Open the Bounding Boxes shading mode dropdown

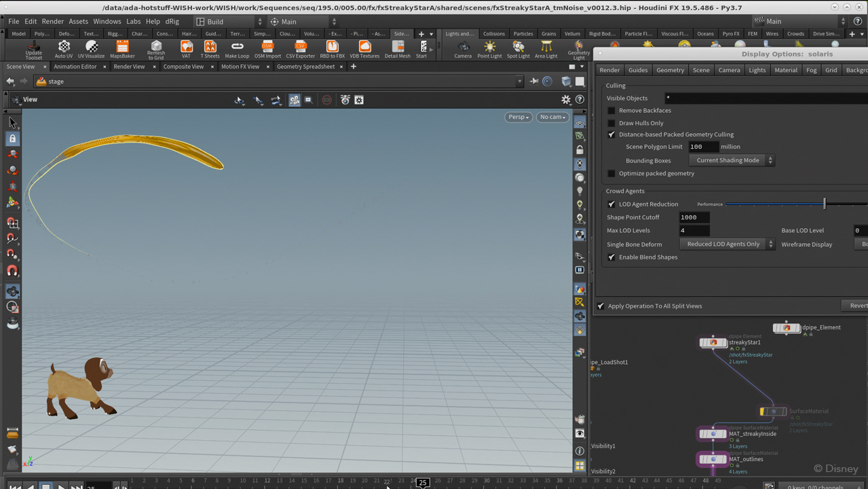pyautogui.click(x=732, y=160)
